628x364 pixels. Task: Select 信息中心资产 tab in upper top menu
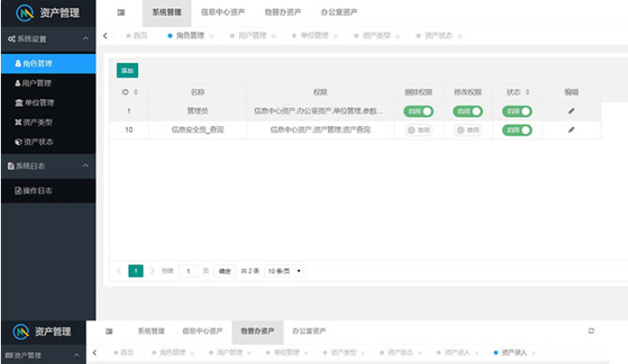(223, 13)
